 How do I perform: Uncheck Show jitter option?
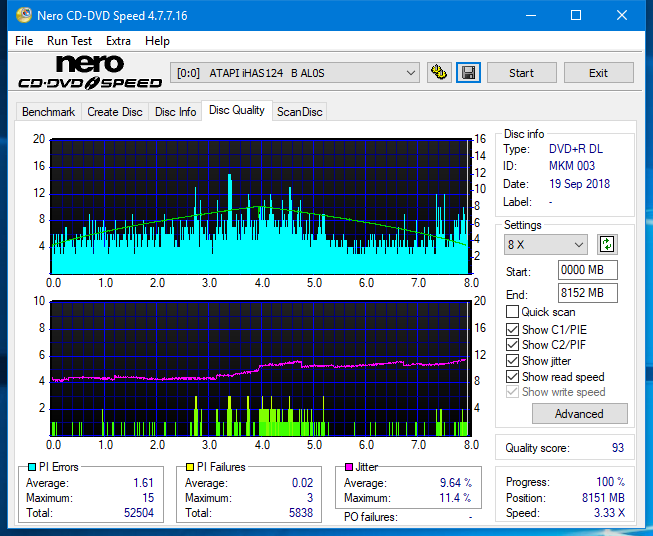(x=512, y=361)
